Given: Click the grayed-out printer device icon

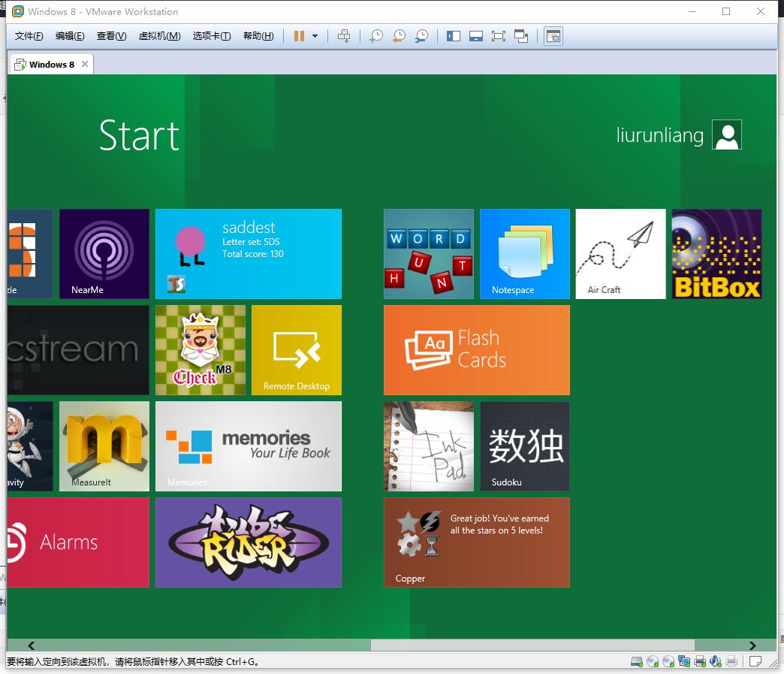Looking at the screenshot, I should pyautogui.click(x=731, y=661).
